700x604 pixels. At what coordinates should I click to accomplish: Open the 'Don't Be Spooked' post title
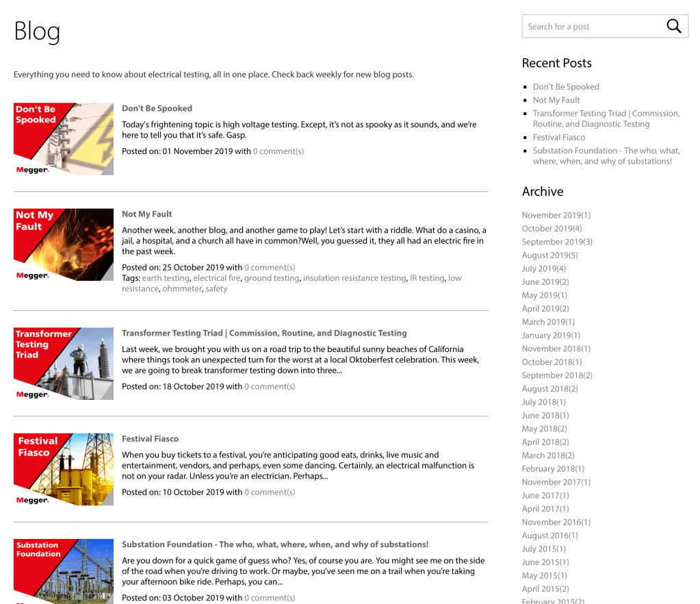point(157,108)
